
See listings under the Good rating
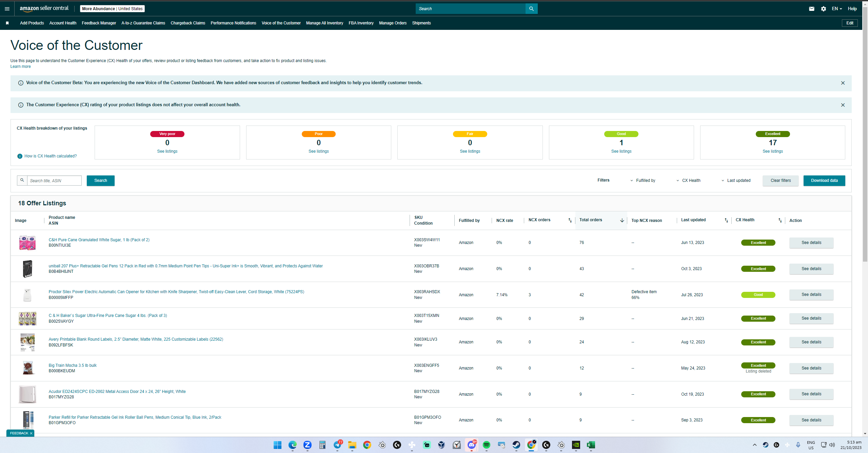point(621,151)
